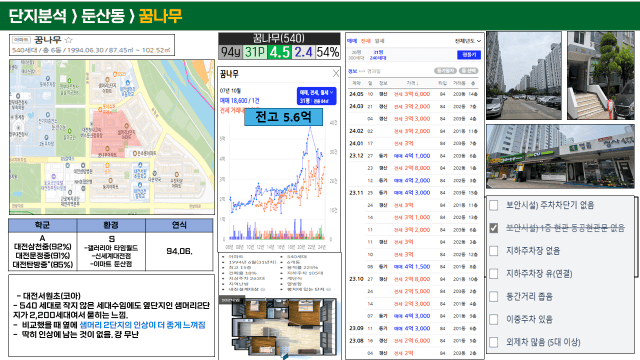Image resolution: width=640 pixels, height=360 pixels.
Task: Click the 정보 ↔ 경과일 swap arrow
Action: coord(362,71)
